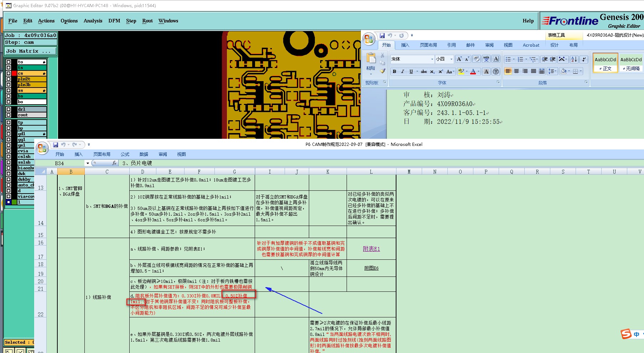This screenshot has width=644, height=353.
Task: Click Help in Genesis menu bar
Action: point(528,21)
